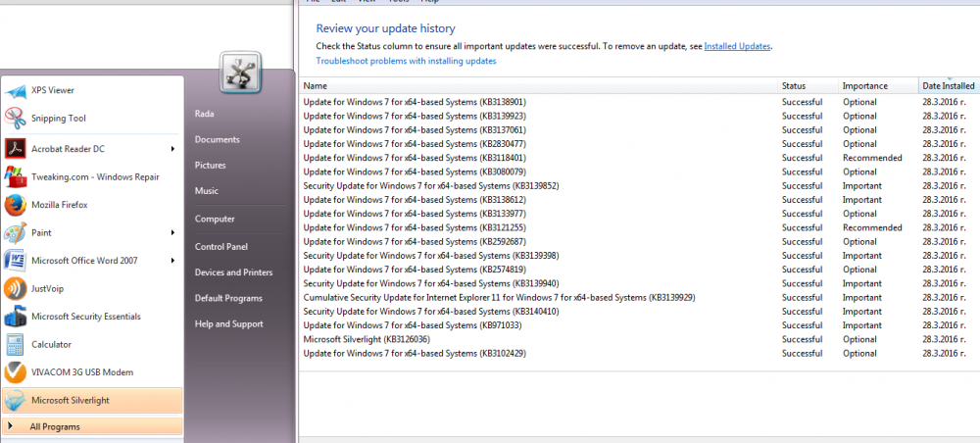The image size is (980, 443).
Task: Open Default Programs
Action: [228, 298]
